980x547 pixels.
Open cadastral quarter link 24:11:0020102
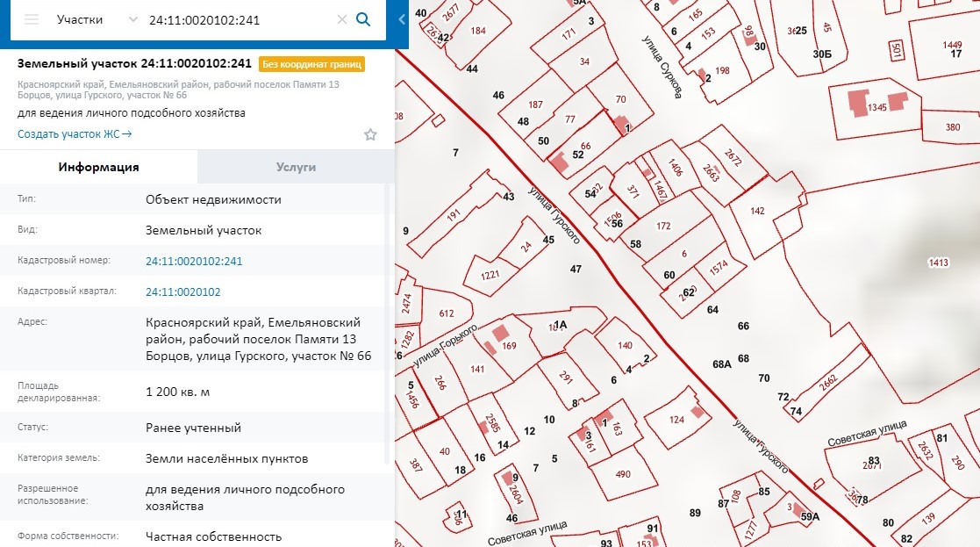click(x=182, y=291)
